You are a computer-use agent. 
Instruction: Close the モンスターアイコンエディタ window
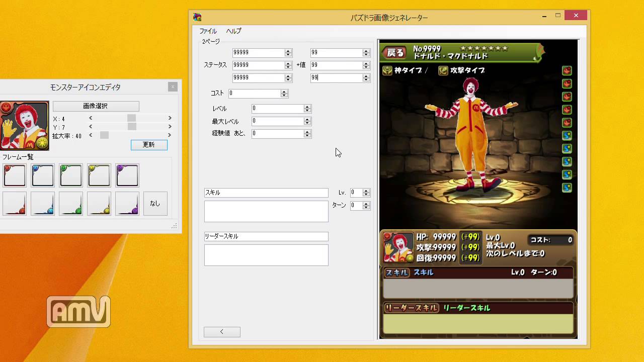pyautogui.click(x=173, y=87)
